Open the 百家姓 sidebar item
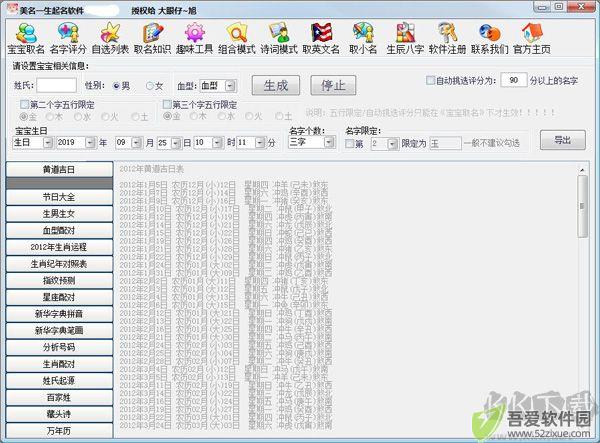 pos(59,397)
